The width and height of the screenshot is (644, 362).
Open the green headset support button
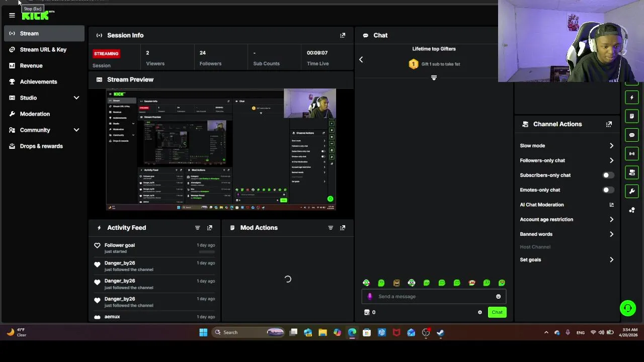click(628, 308)
